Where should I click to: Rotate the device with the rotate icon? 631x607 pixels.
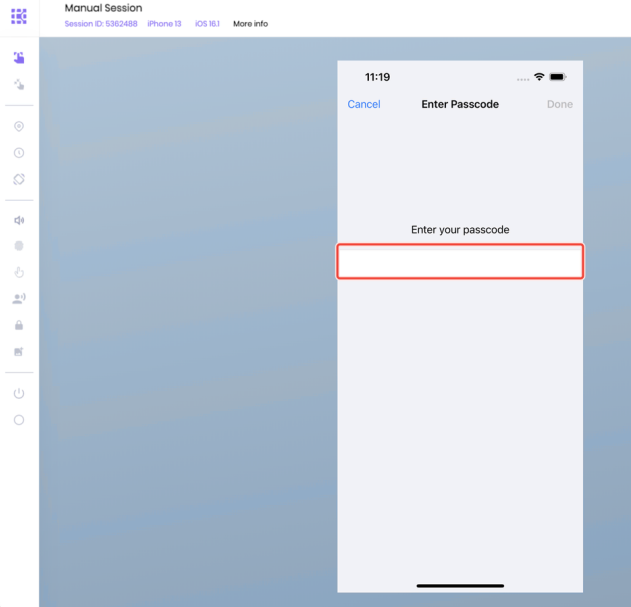pyautogui.click(x=19, y=179)
